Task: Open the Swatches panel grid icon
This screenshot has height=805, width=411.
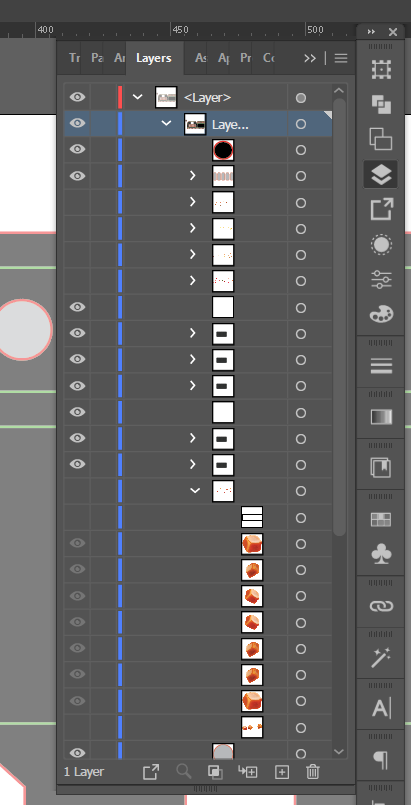Action: (x=381, y=519)
